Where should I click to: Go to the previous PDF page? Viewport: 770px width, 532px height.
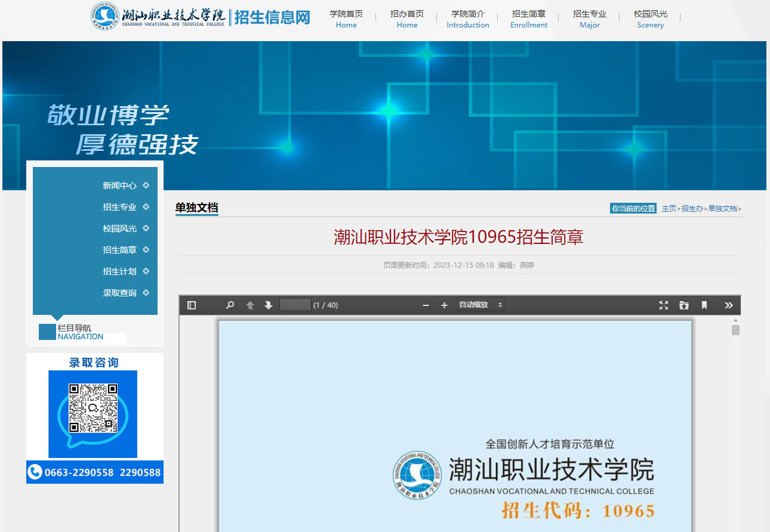click(x=250, y=305)
